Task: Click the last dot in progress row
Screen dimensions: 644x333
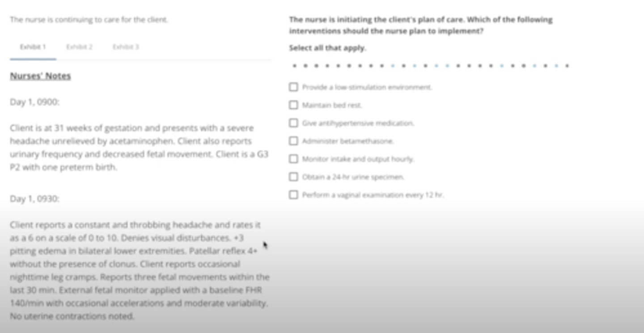Action: 567,66
